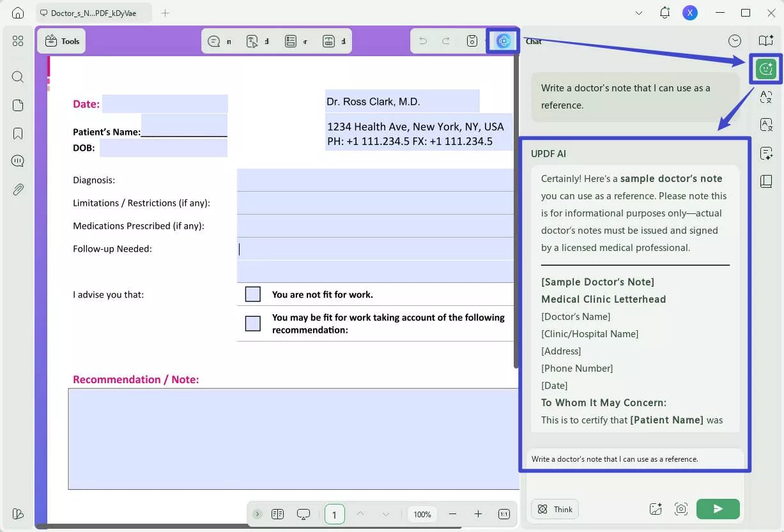Go to the next page arrow
This screenshot has height=532, width=784.
pos(386,514)
